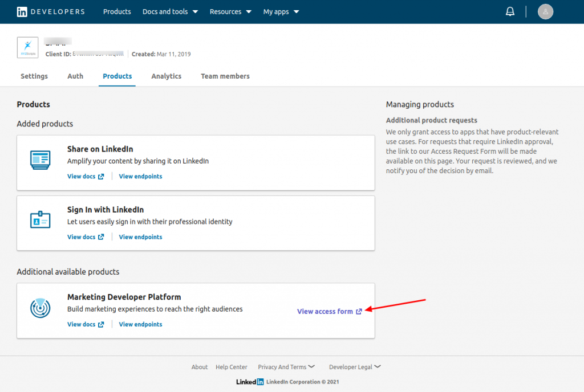Click the LinkedIn Developers logo
The height and width of the screenshot is (392, 584).
tap(50, 11)
